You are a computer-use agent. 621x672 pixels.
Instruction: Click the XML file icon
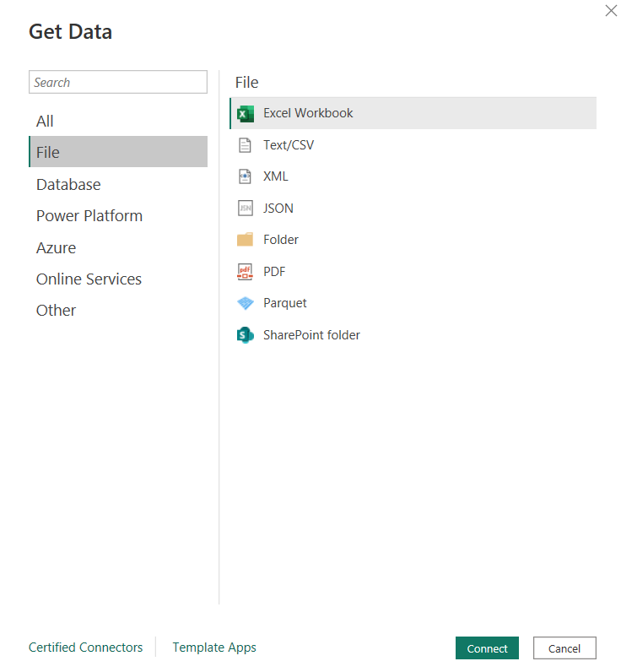tap(245, 176)
